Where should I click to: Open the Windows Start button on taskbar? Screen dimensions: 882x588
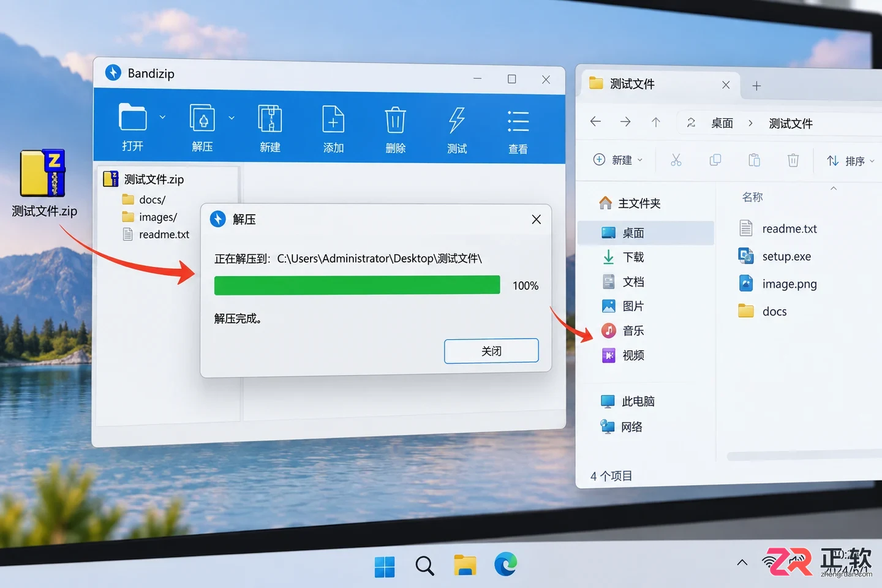[385, 566]
